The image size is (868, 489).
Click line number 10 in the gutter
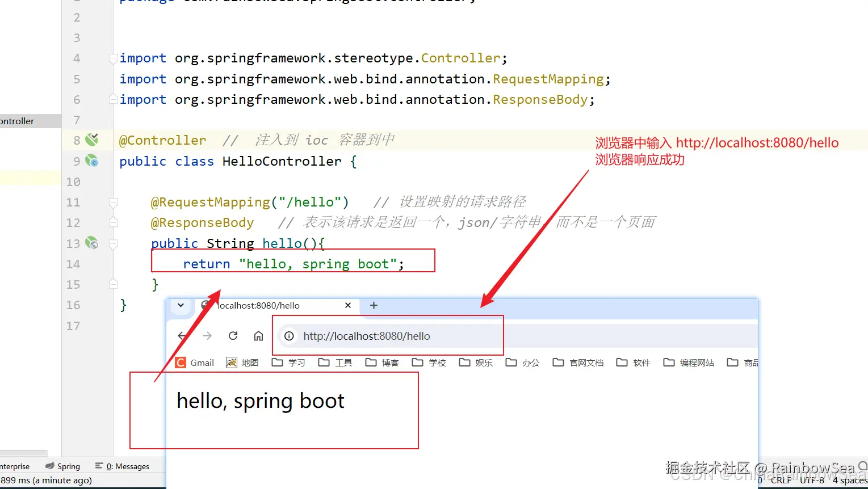[73, 182]
